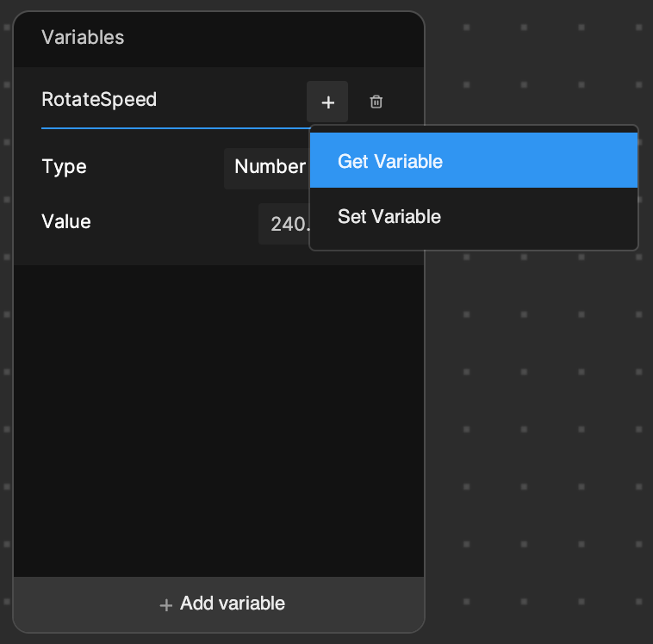This screenshot has width=653, height=644.
Task: Click the Type label
Action: [64, 167]
